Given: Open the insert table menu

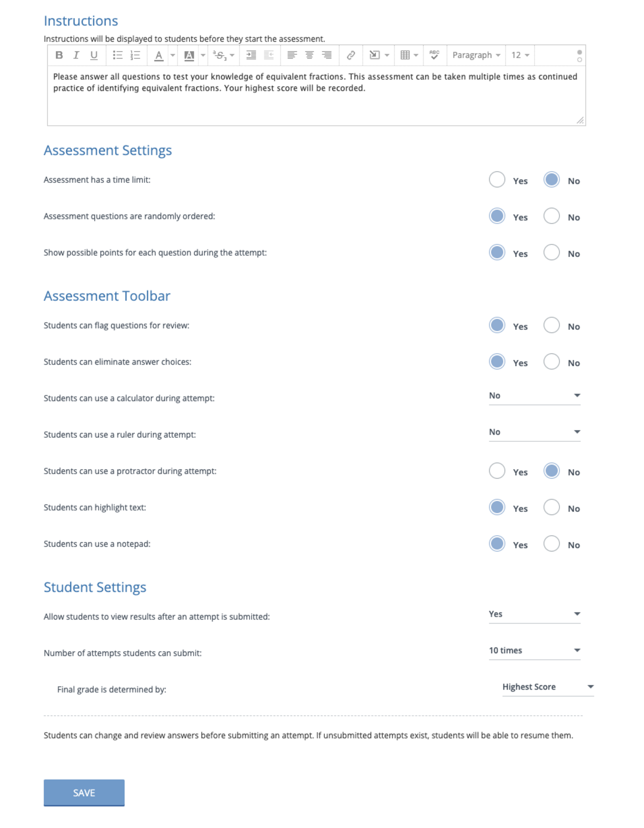Looking at the screenshot, I should [x=409, y=55].
